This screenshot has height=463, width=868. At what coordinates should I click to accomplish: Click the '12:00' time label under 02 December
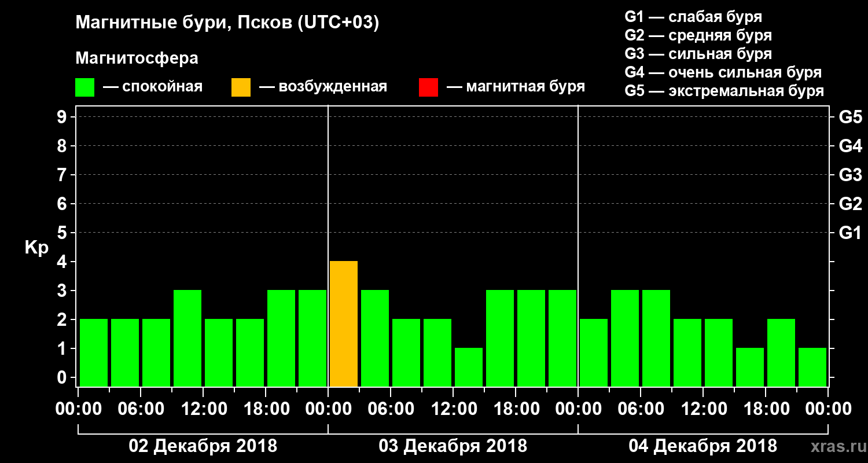click(203, 409)
